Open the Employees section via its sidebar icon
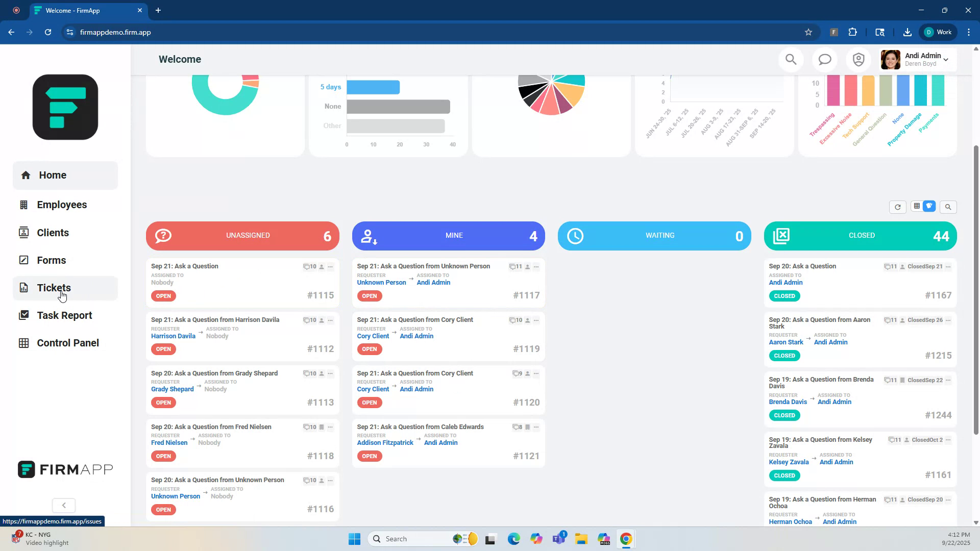 (24, 204)
